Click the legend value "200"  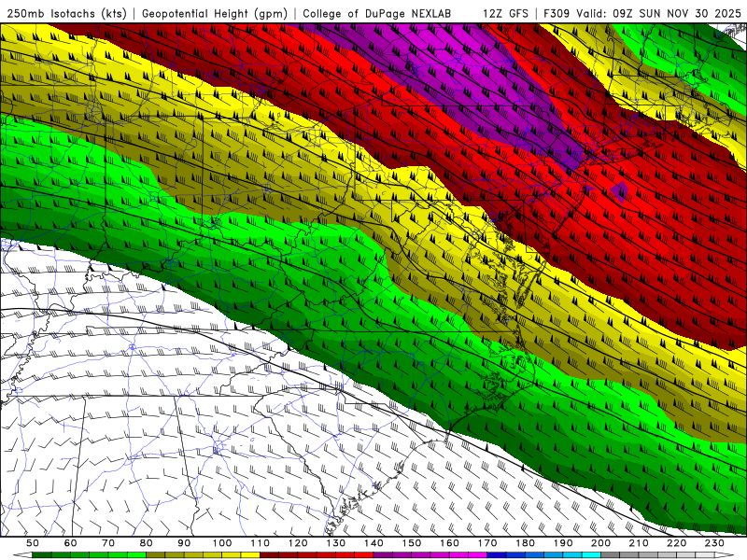coord(600,543)
